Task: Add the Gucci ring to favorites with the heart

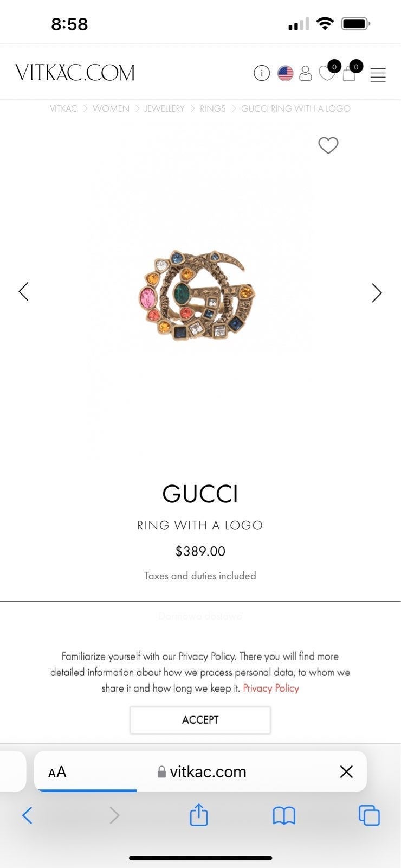Action: [328, 145]
